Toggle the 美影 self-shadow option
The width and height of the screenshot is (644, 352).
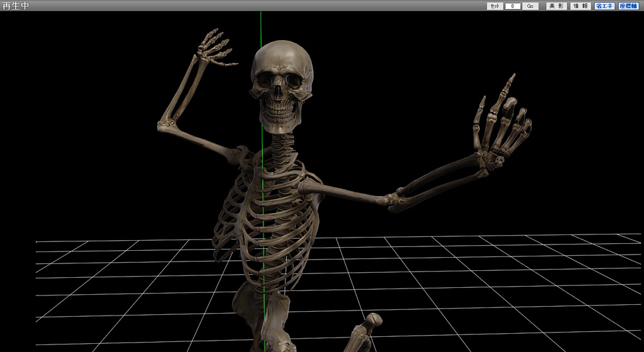[x=556, y=6]
